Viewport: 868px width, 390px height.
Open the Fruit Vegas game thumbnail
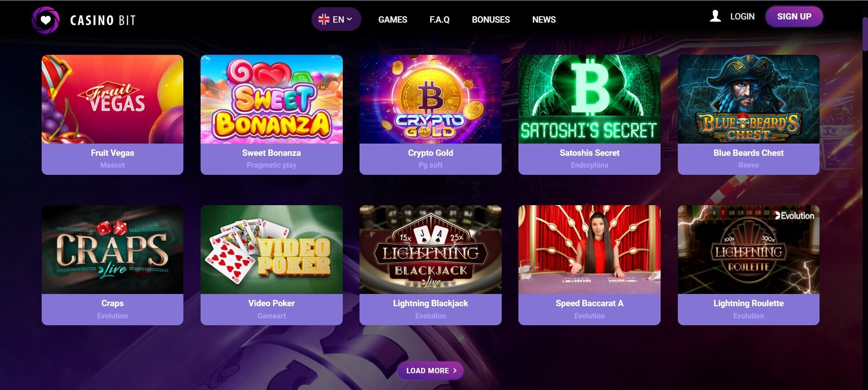112,99
